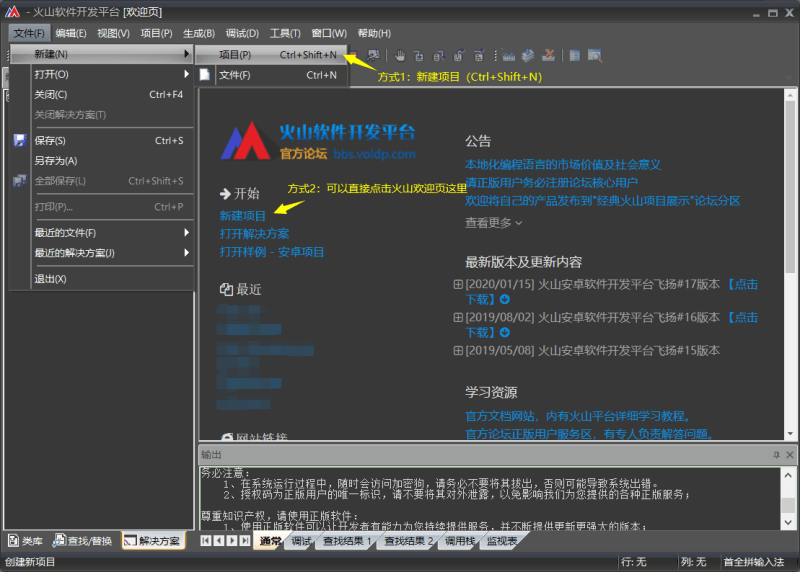Image resolution: width=800 pixels, height=572 pixels.
Task: Click the last toolbar icon with a magnifier
Action: (593, 55)
